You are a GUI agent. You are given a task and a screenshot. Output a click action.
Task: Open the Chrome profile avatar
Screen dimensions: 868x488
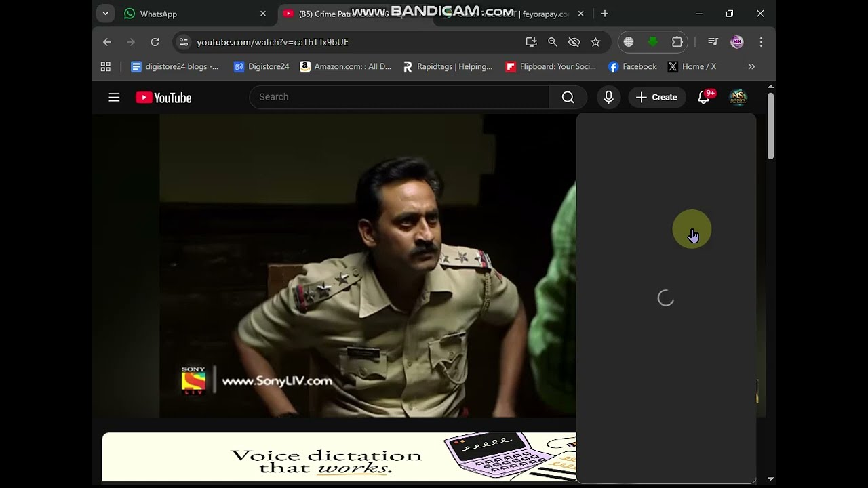[737, 42]
